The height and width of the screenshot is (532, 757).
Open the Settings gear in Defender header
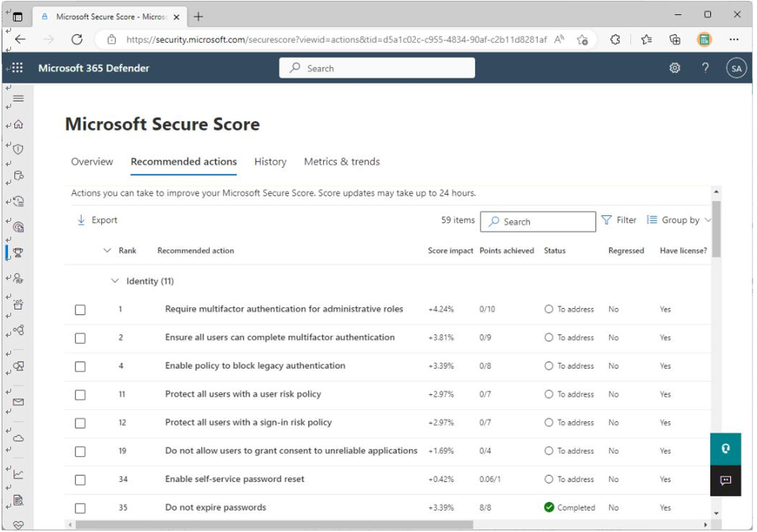[x=675, y=68]
